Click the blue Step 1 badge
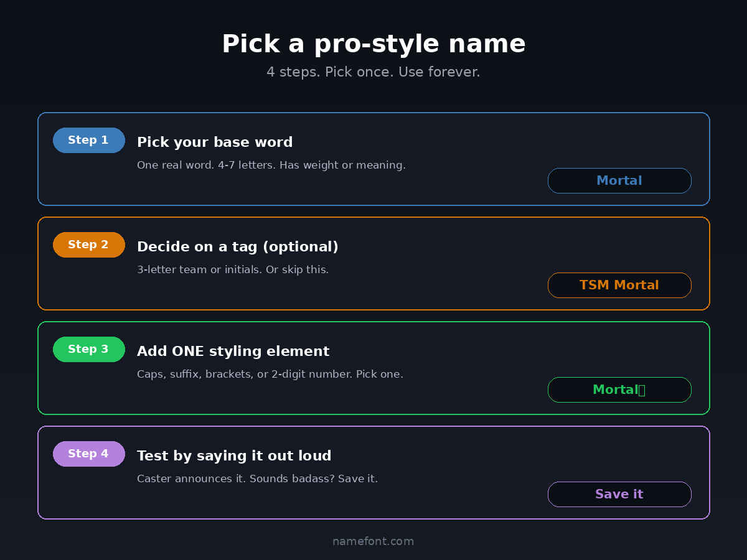This screenshot has height=560, width=747. pyautogui.click(x=88, y=140)
